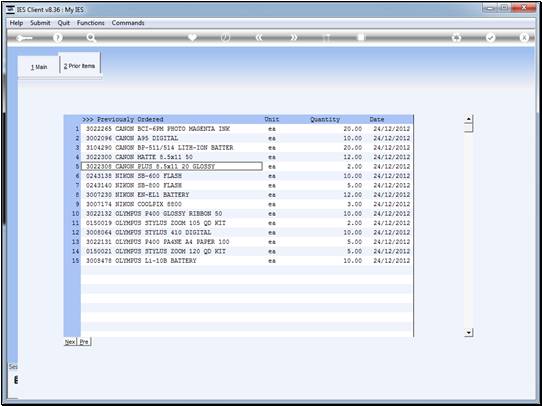Screen dimensions: 542x406
Task: Click the clock-like toolbar icon beside heart
Action: 225,38
